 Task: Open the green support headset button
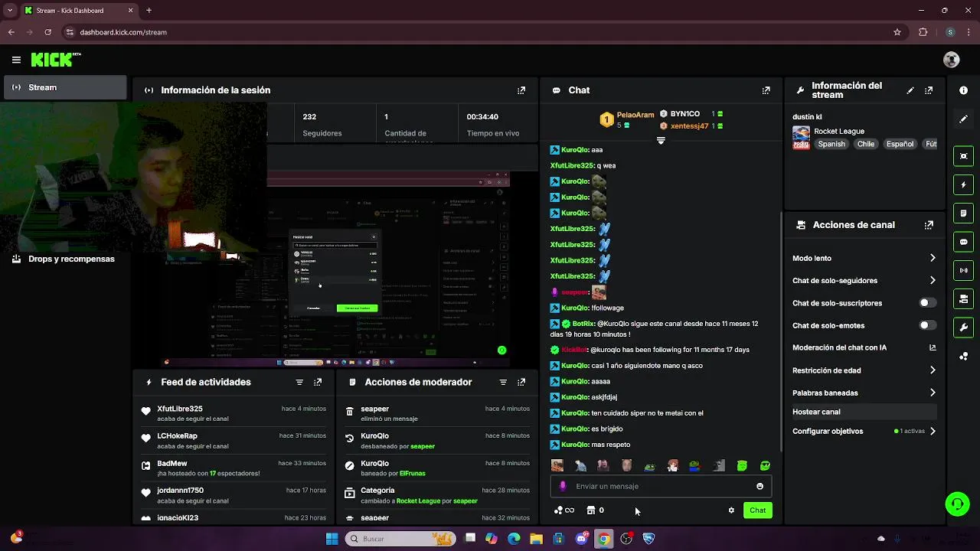[x=957, y=504]
